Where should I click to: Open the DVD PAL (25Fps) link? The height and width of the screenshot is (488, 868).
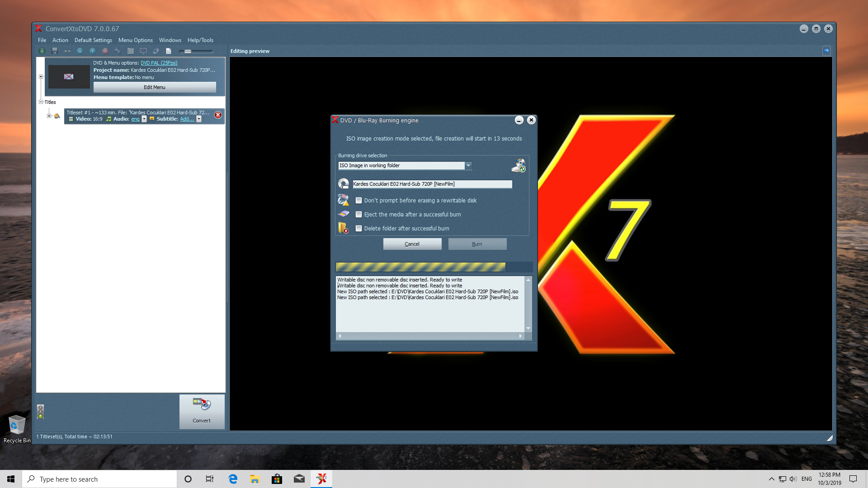[159, 63]
